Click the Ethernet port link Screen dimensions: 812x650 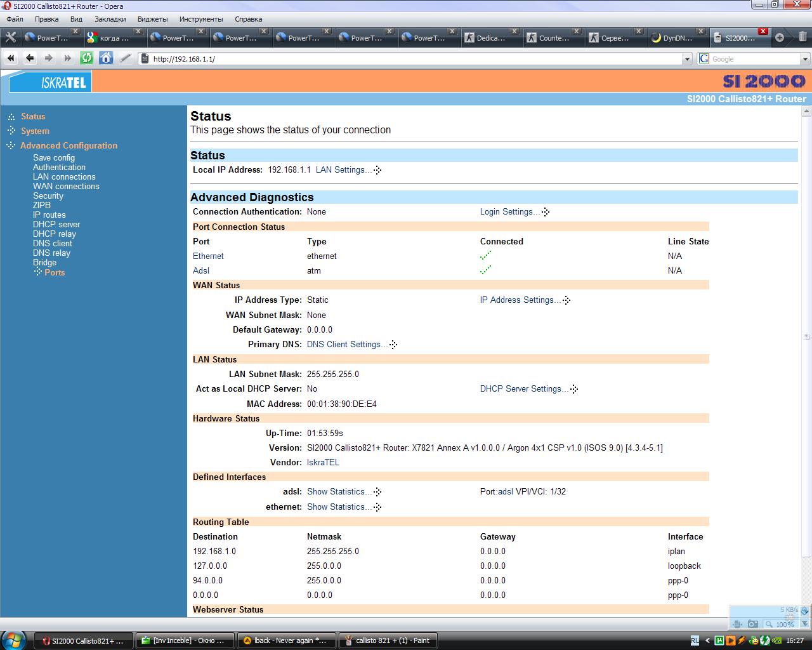(208, 256)
